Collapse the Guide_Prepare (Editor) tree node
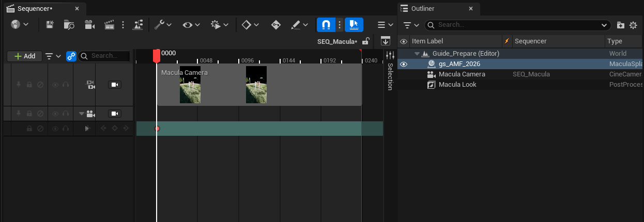 (417, 54)
